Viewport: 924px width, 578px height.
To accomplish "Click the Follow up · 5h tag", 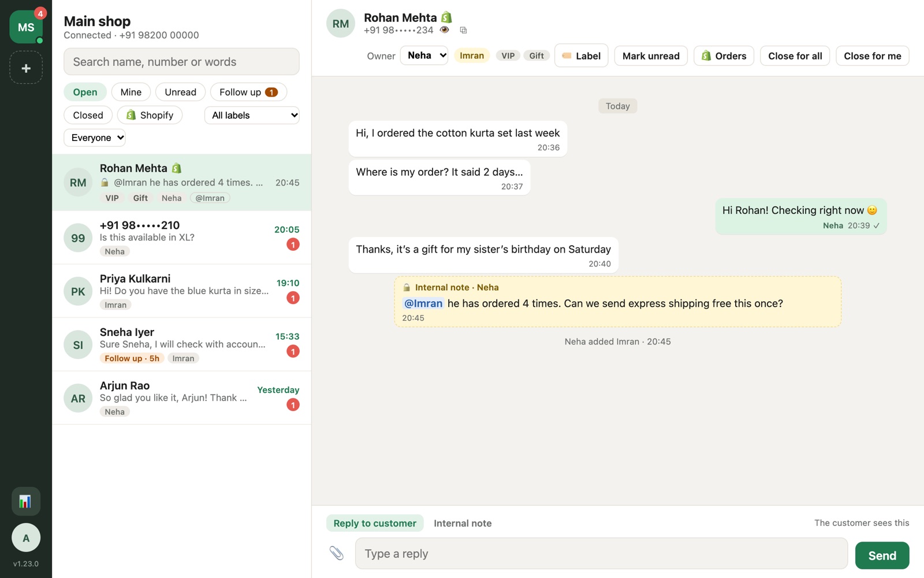I will [132, 358].
